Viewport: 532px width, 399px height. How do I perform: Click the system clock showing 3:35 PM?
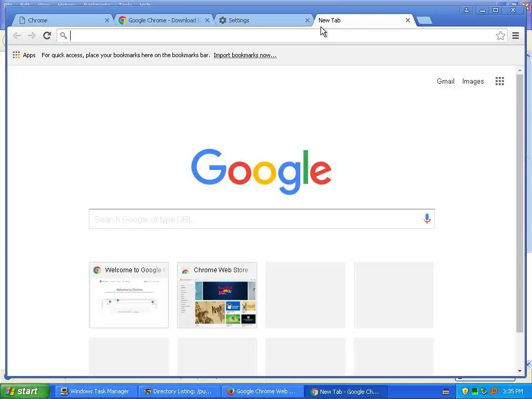pos(513,391)
